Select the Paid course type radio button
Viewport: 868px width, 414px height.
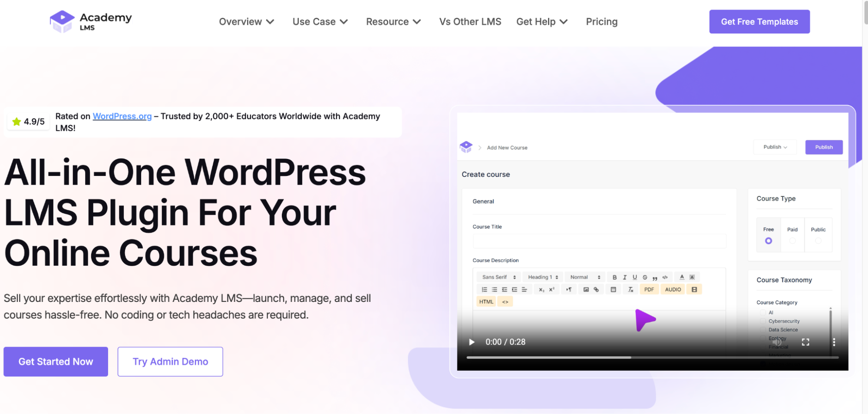(792, 241)
